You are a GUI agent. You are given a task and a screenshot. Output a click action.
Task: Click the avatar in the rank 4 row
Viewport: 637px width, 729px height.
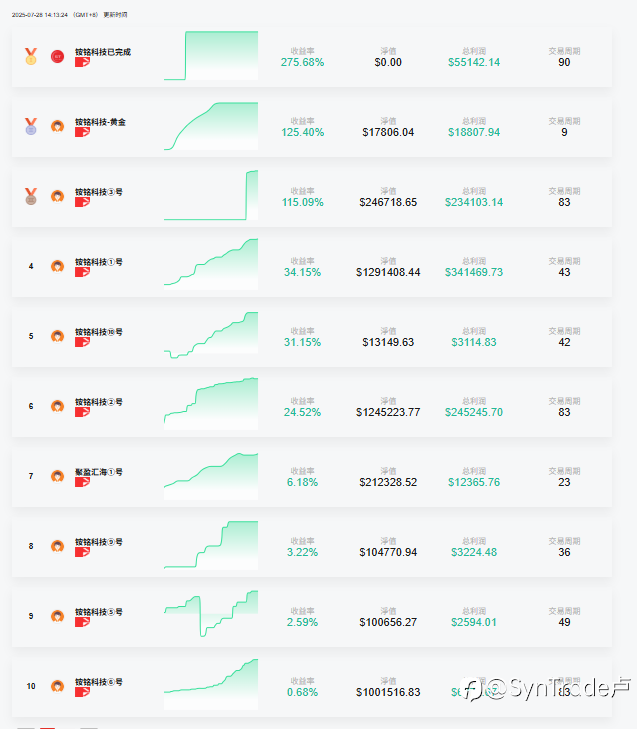tap(57, 267)
